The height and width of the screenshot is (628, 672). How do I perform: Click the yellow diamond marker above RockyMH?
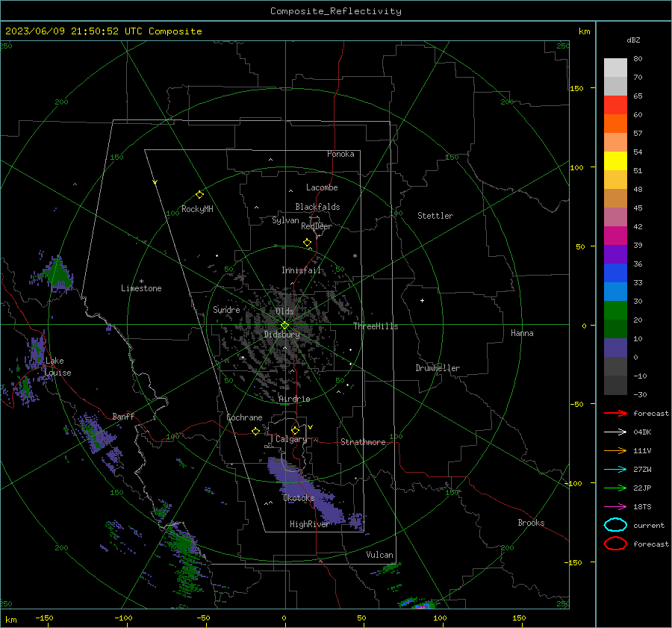pyautogui.click(x=199, y=195)
